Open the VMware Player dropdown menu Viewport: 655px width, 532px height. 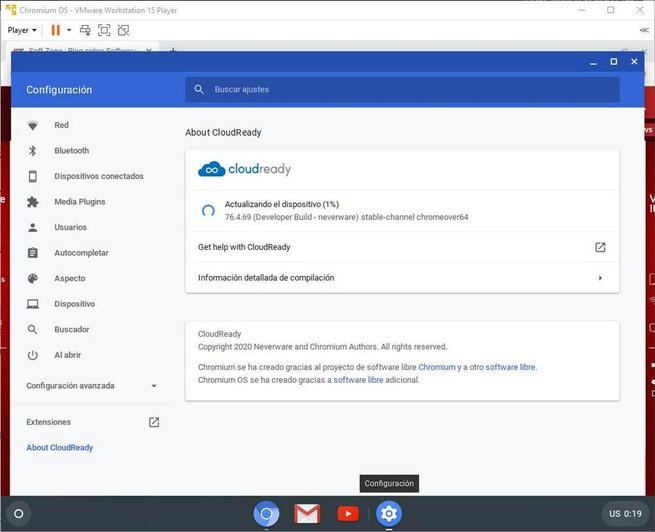point(22,30)
